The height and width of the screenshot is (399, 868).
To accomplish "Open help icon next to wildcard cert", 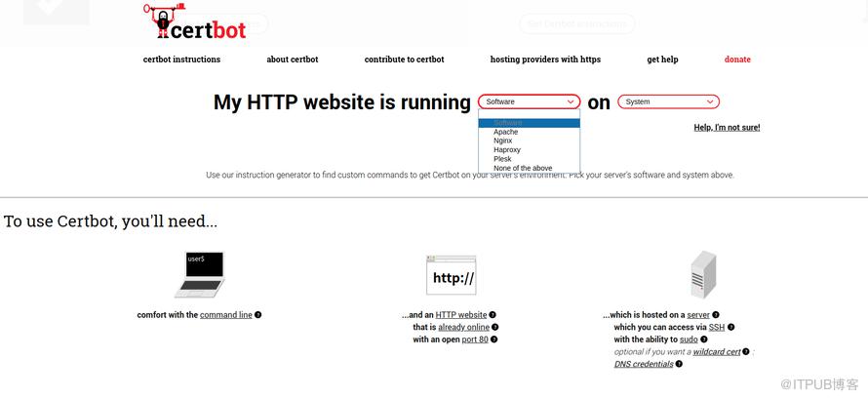I will pyautogui.click(x=746, y=351).
